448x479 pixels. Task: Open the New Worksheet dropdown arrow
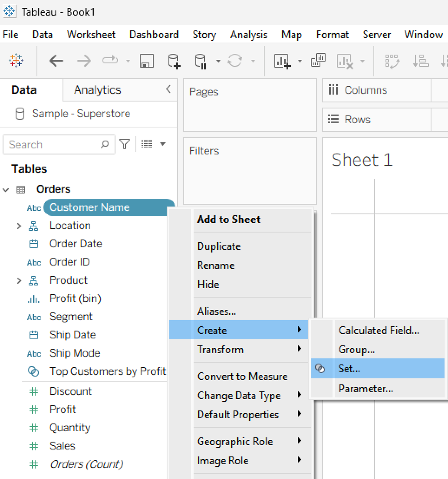pyautogui.click(x=300, y=61)
